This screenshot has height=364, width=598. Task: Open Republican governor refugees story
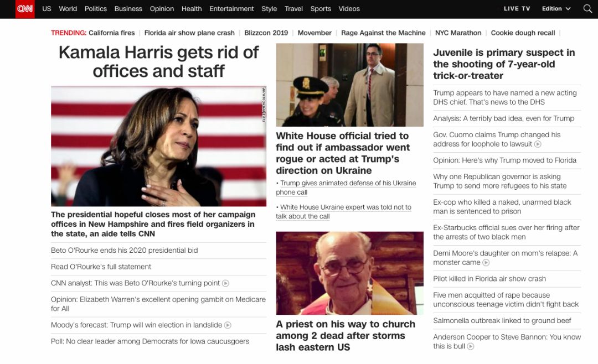pyautogui.click(x=499, y=181)
